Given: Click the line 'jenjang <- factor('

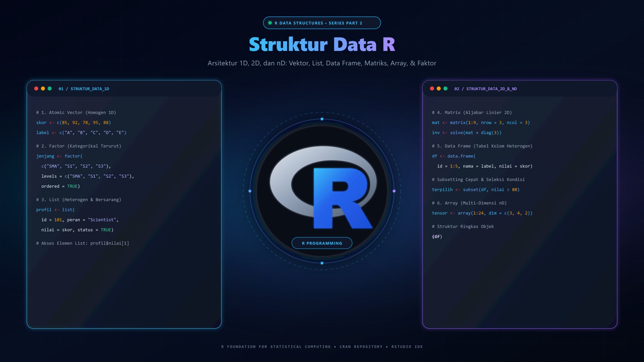Looking at the screenshot, I should click(59, 156).
